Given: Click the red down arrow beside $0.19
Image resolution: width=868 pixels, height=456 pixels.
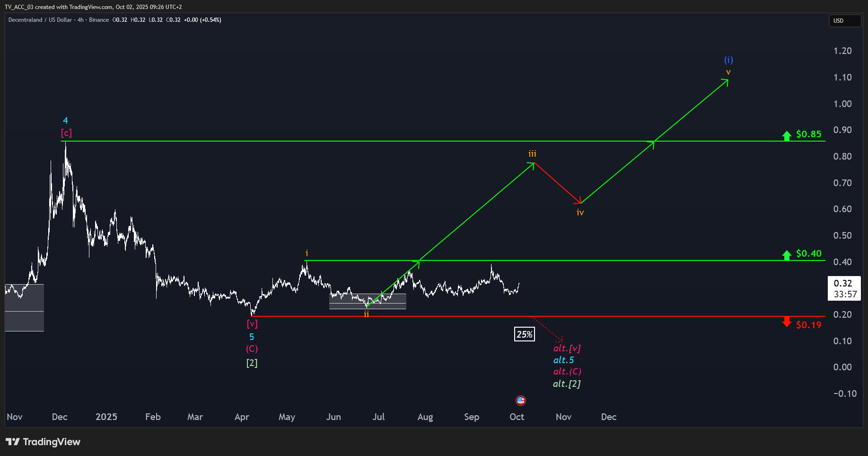Looking at the screenshot, I should (x=787, y=322).
